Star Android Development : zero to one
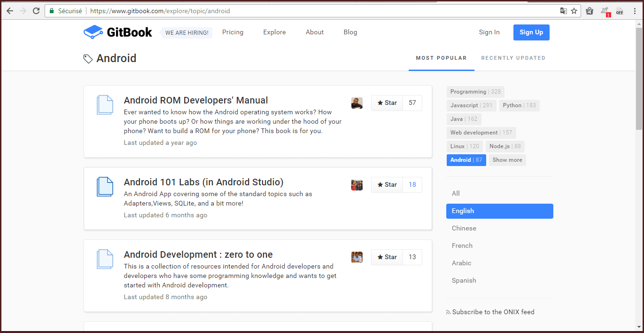Viewport: 644px width, 333px height. 387,257
